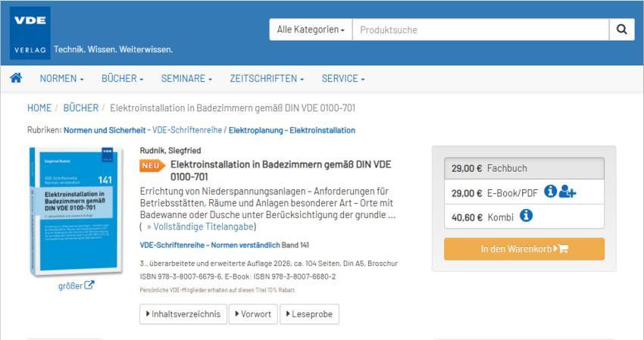Click HOME in the breadcrumb
This screenshot has height=340, width=644.
39,108
